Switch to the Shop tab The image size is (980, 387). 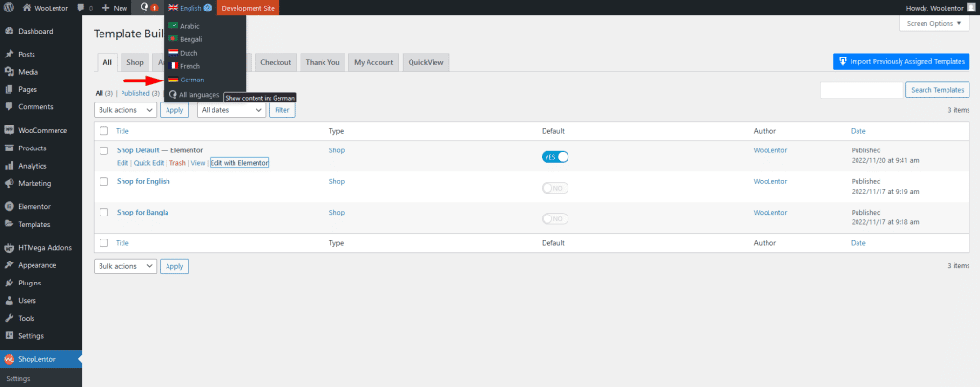[135, 62]
